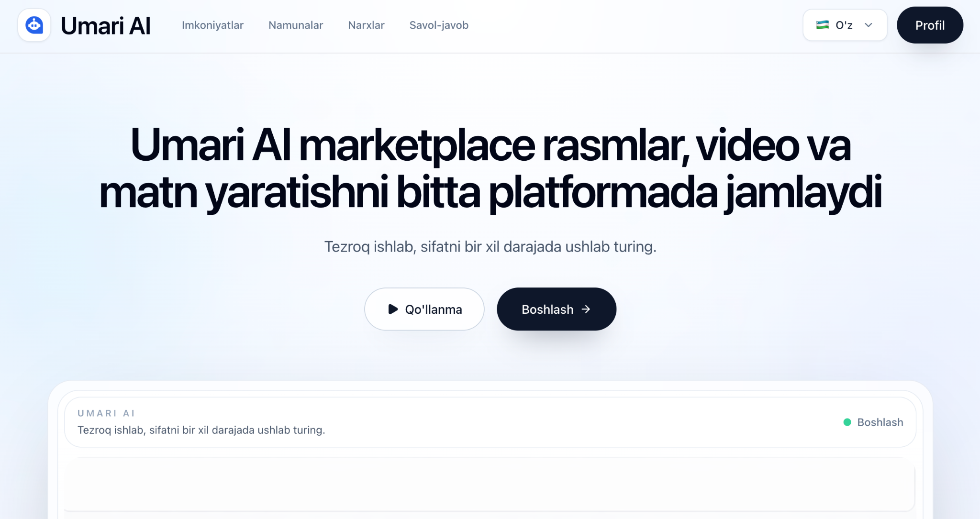
Task: Click the empty panel below card header
Action: (489, 484)
